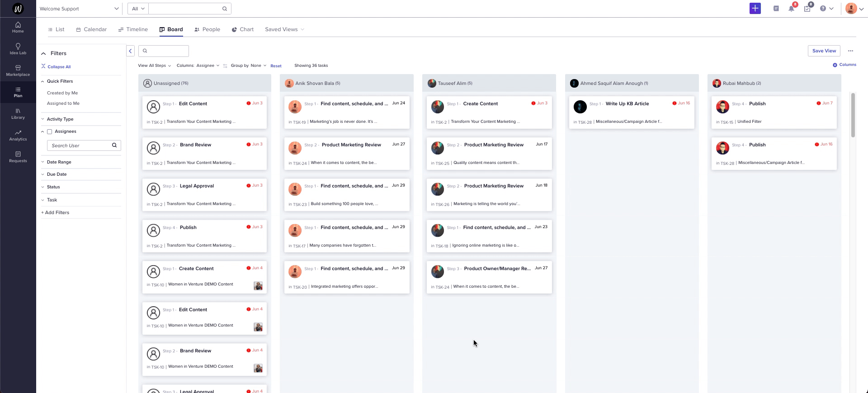Viewport: 868px width, 393px height.
Task: Open Marketplace in the sidebar
Action: [18, 70]
